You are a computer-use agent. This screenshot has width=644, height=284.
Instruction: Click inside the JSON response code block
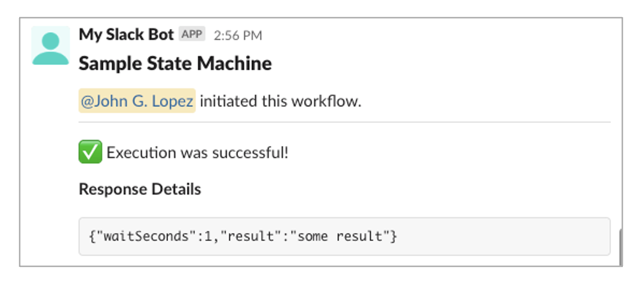(x=463, y=236)
